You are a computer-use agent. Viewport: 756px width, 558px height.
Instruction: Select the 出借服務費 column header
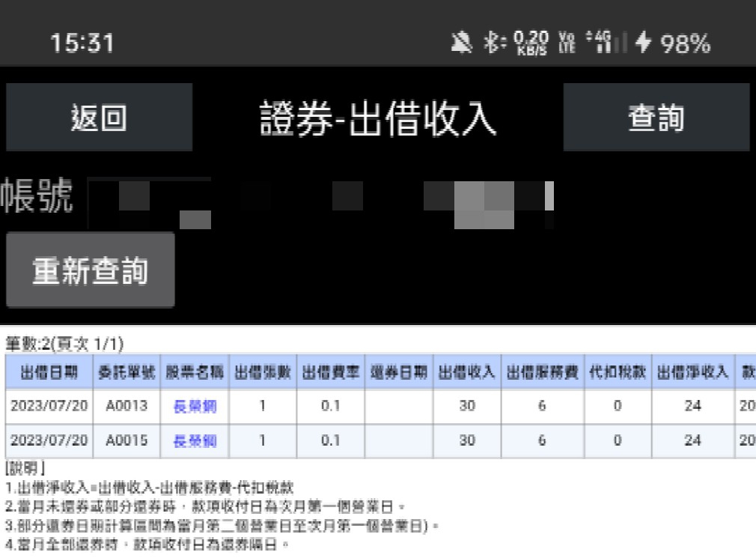(540, 373)
